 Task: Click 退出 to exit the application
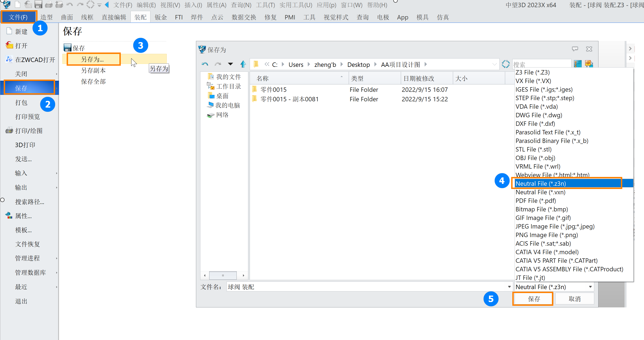[x=21, y=301]
